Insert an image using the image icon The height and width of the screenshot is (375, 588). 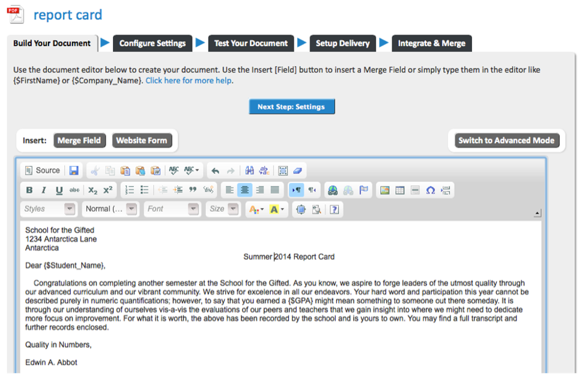pyautogui.click(x=385, y=190)
